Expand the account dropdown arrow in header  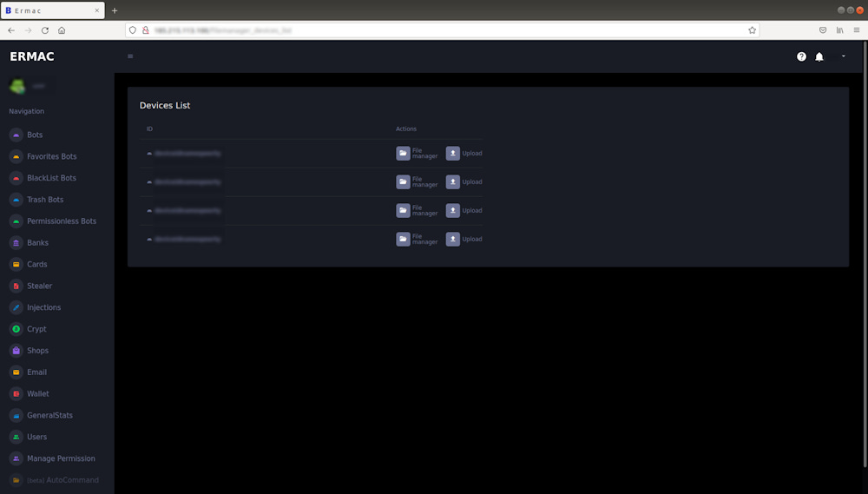point(843,56)
